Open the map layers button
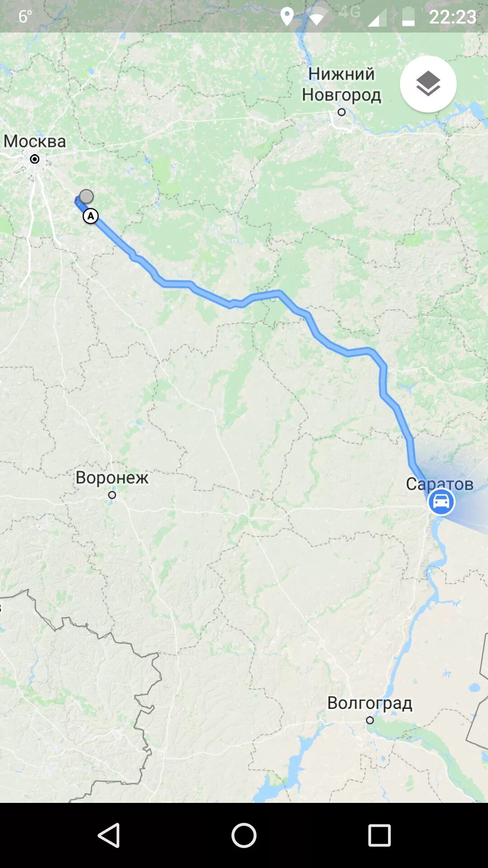488x868 pixels. click(x=428, y=84)
